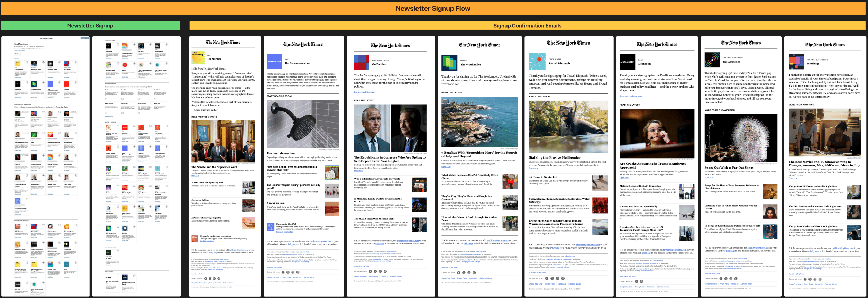This screenshot has width=868, height=298.
Task: Click the X icon in the Travel Dispatch footer
Action: click(x=552, y=278)
